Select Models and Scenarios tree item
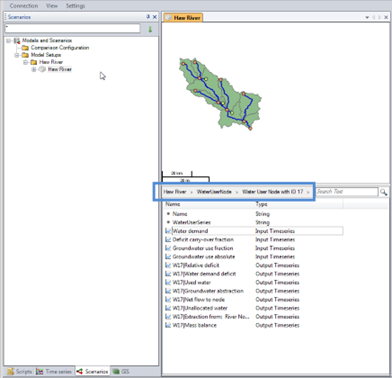This screenshot has height=378, width=392. [x=47, y=41]
